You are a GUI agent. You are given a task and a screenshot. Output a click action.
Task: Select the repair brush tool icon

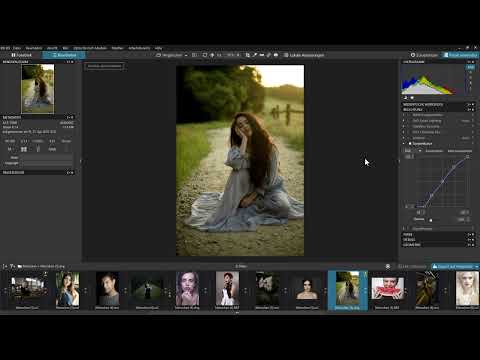tap(269, 55)
